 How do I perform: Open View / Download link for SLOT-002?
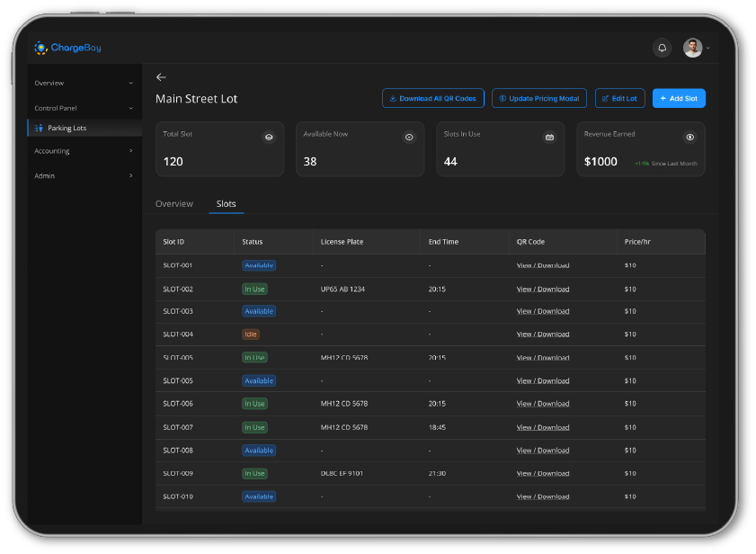tap(543, 289)
